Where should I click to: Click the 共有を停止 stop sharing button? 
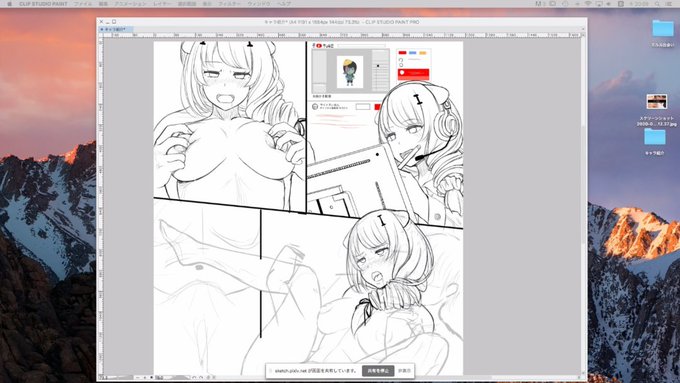point(378,371)
